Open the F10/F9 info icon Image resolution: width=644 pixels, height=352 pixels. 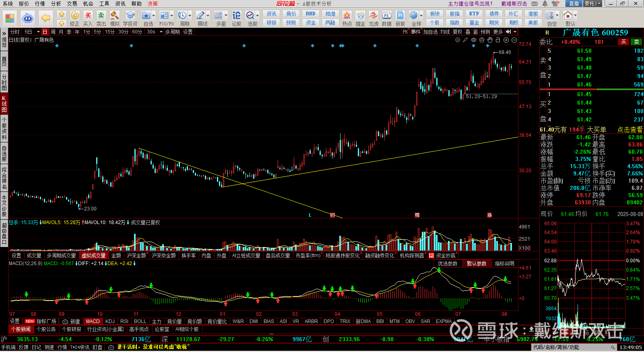point(164,15)
